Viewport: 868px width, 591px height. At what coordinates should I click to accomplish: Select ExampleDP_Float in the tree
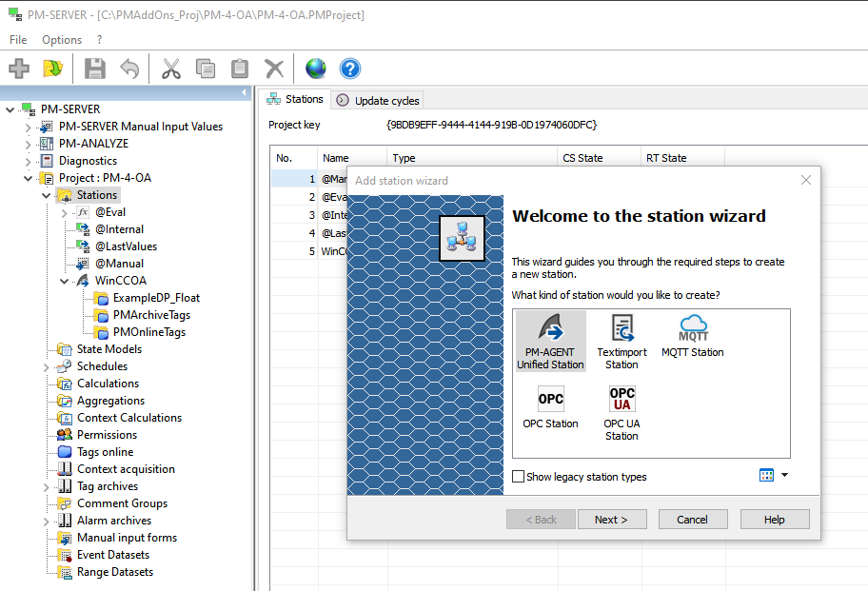click(x=156, y=298)
